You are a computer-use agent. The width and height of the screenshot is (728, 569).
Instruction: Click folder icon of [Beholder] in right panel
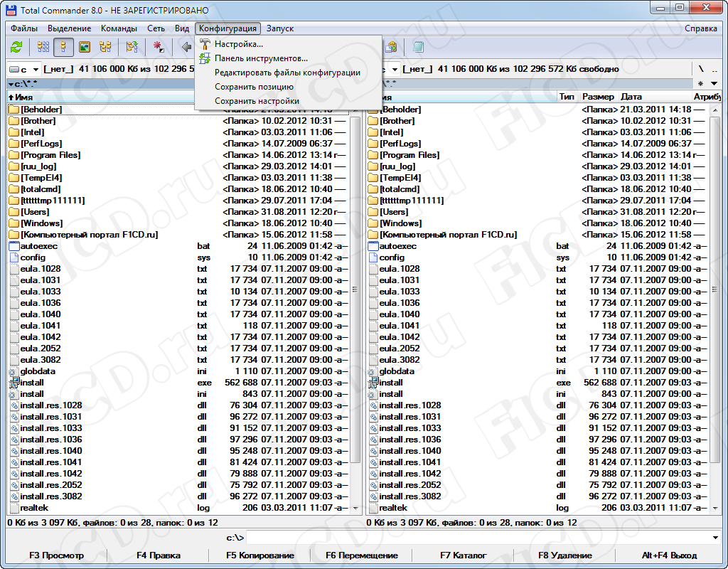coord(373,110)
